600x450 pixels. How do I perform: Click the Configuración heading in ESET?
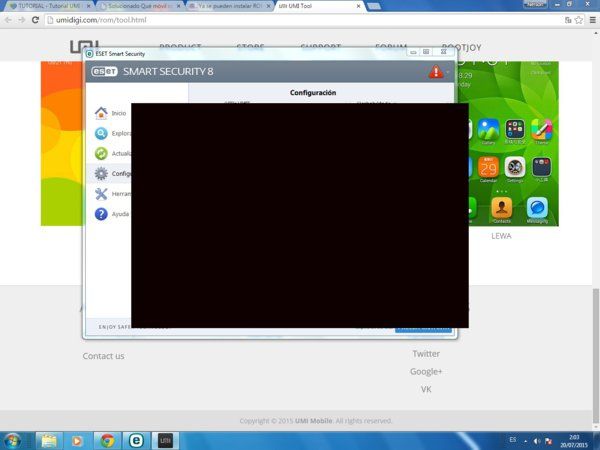[313, 93]
